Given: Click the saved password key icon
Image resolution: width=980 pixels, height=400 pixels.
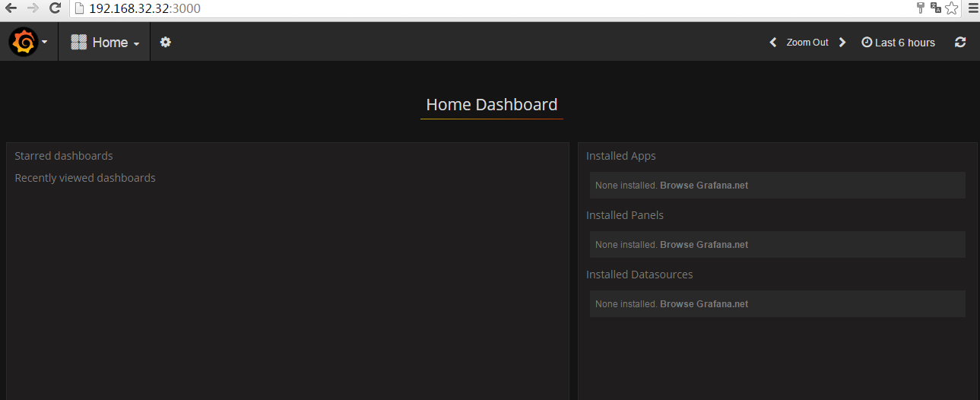Looking at the screenshot, I should (921, 8).
